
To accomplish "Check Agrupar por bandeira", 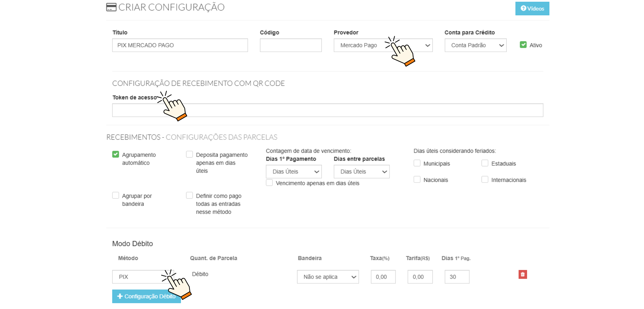I will coord(116,196).
